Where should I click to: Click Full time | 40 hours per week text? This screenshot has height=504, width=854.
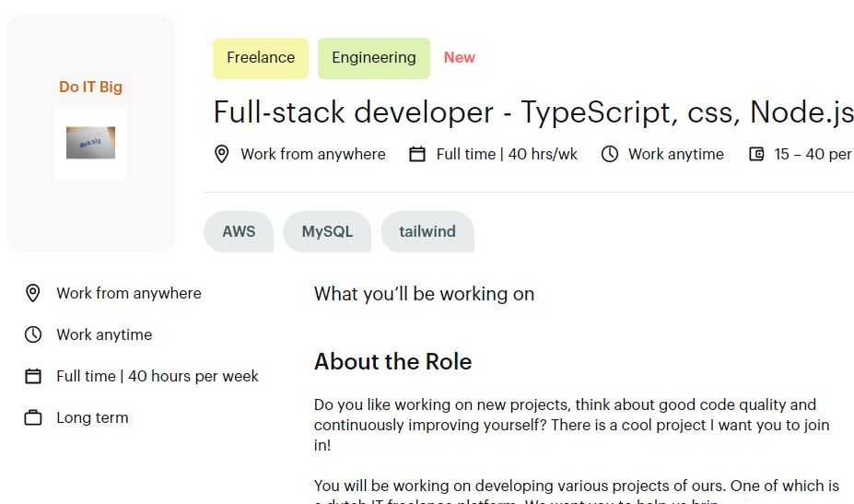point(158,376)
